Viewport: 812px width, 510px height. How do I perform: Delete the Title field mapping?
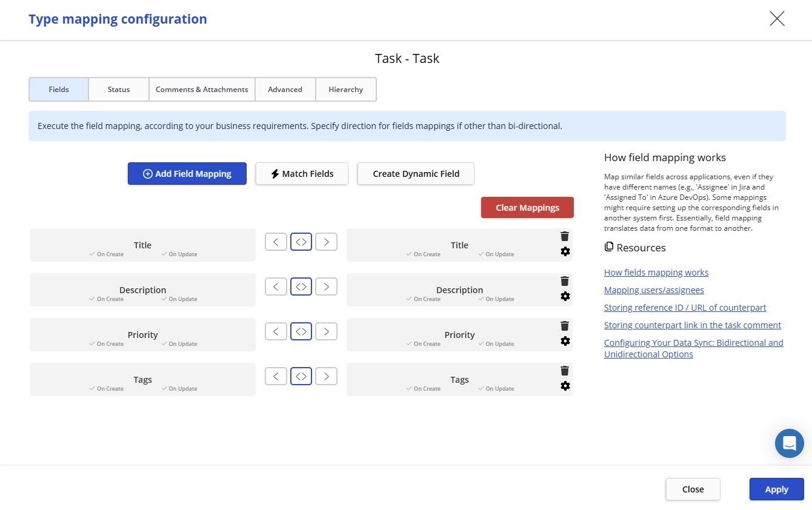pyautogui.click(x=565, y=236)
